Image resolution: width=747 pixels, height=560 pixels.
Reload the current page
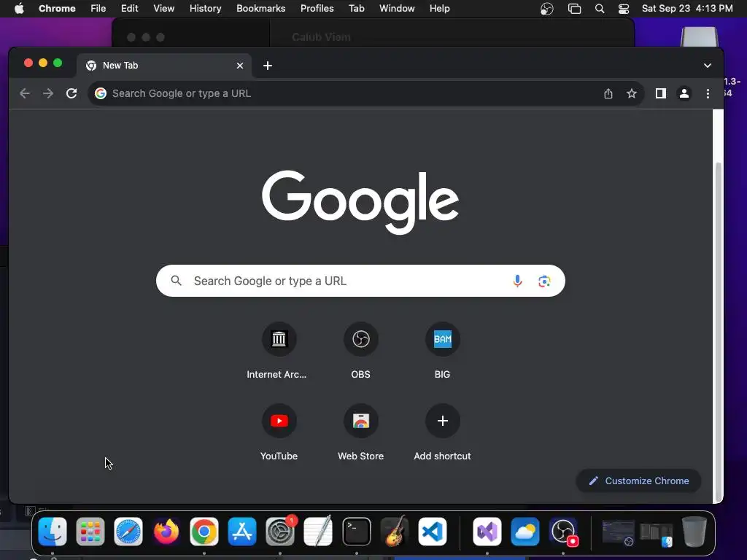pyautogui.click(x=71, y=93)
